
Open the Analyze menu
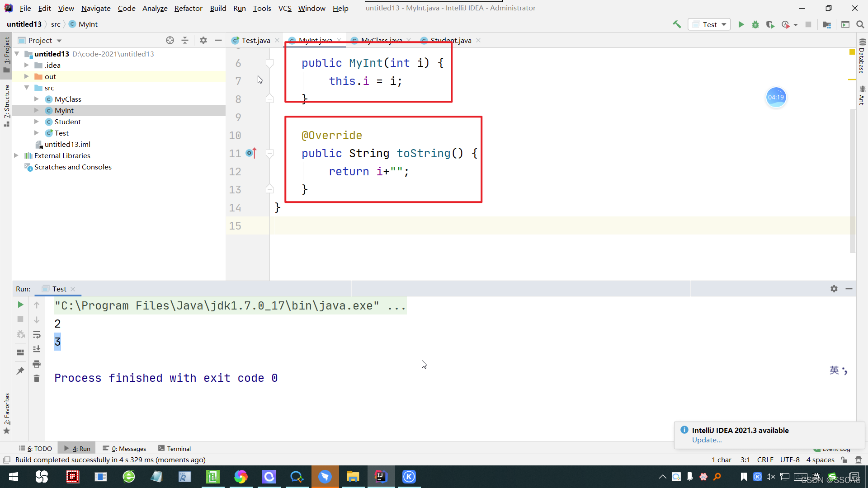click(x=155, y=8)
